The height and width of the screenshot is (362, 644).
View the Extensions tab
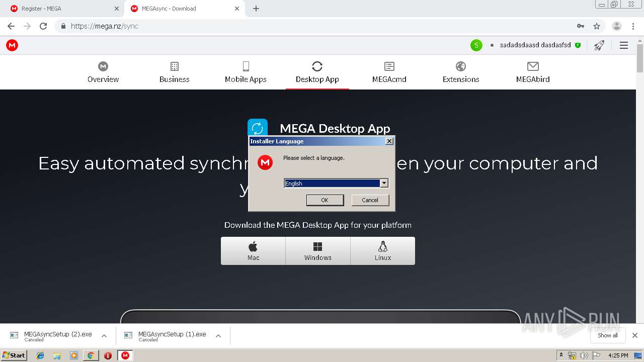click(x=461, y=72)
